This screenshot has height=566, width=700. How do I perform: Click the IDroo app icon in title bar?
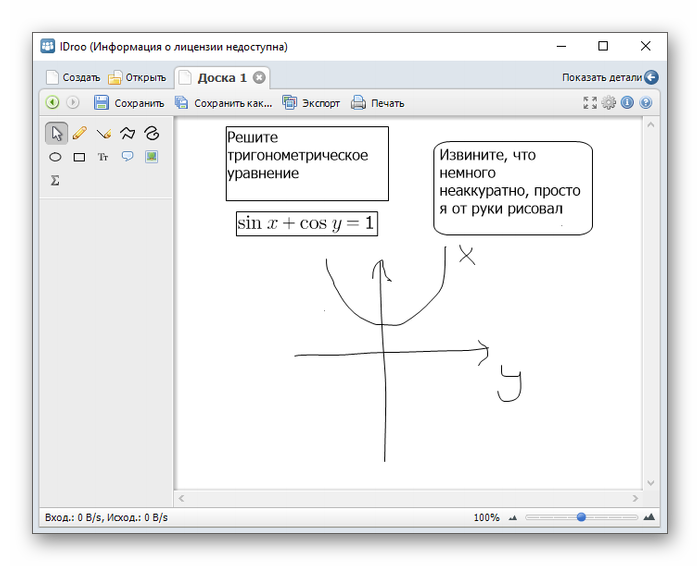click(48, 46)
